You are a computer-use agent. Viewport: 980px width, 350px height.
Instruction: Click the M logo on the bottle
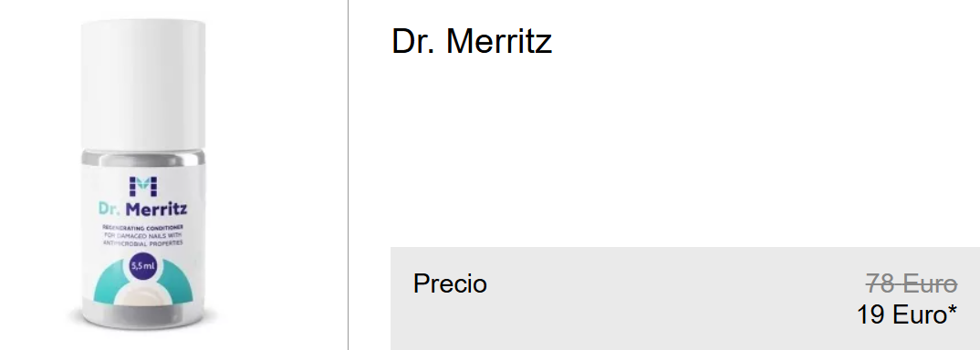point(143,187)
